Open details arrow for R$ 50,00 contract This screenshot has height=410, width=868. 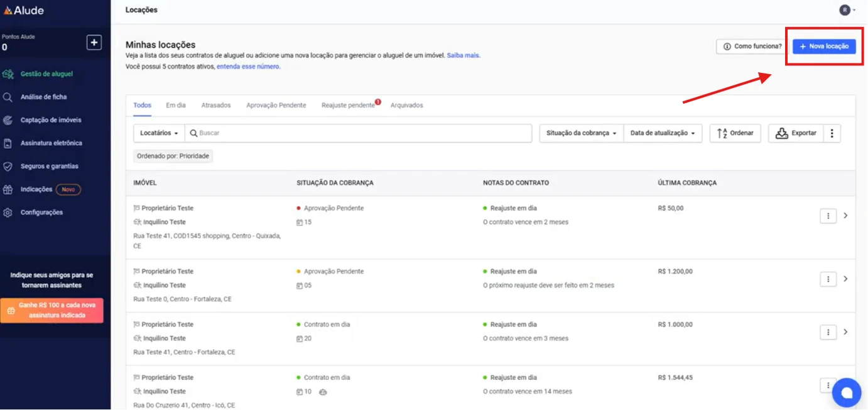pos(845,216)
